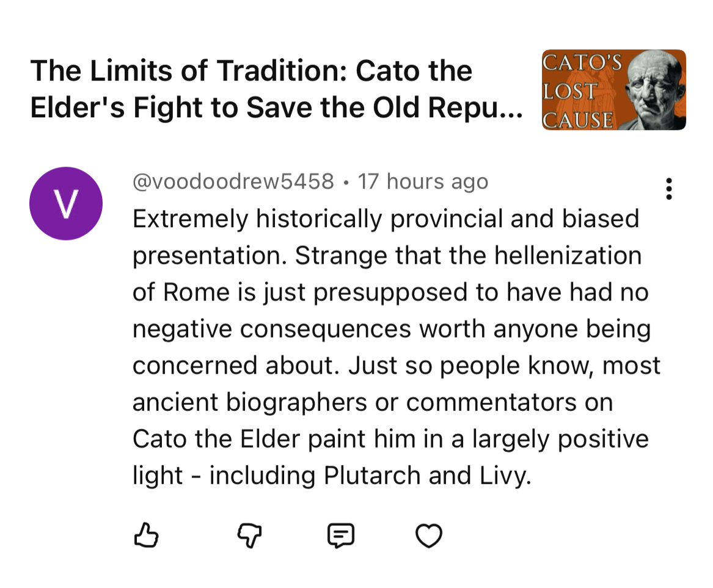Screen dimensions: 713x588
Task: Open the @voodoodrew5458 channel link
Action: click(233, 181)
